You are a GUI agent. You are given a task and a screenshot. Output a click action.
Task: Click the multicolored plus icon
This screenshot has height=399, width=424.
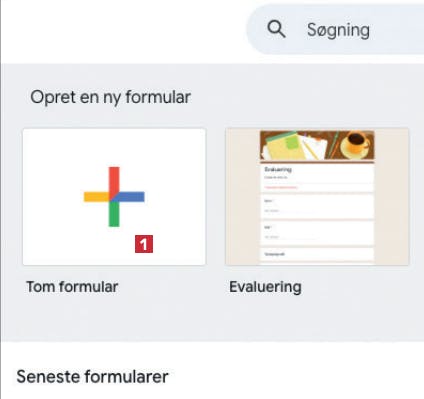(x=114, y=197)
